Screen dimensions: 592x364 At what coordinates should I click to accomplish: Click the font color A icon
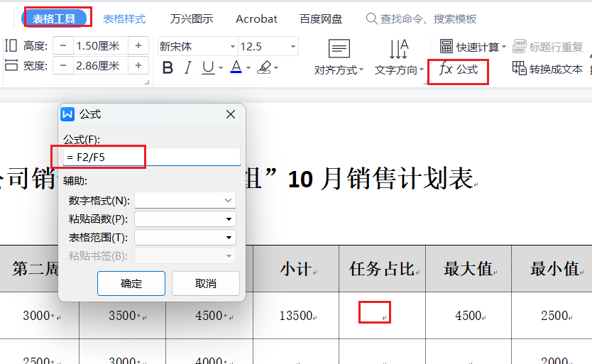235,68
